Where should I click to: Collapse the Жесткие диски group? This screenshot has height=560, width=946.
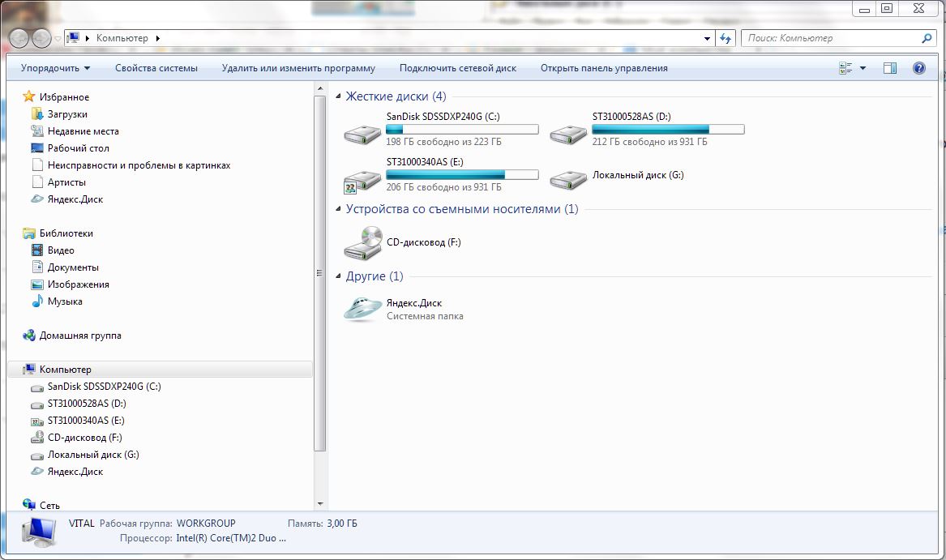339,96
